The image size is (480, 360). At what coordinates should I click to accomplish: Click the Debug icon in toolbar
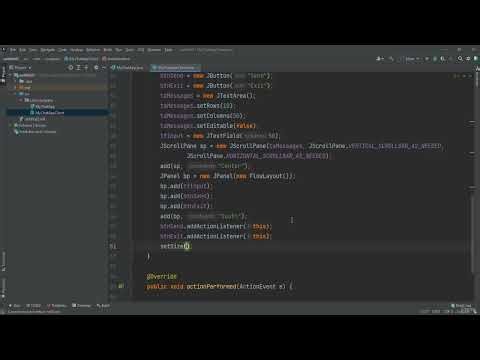point(435,59)
